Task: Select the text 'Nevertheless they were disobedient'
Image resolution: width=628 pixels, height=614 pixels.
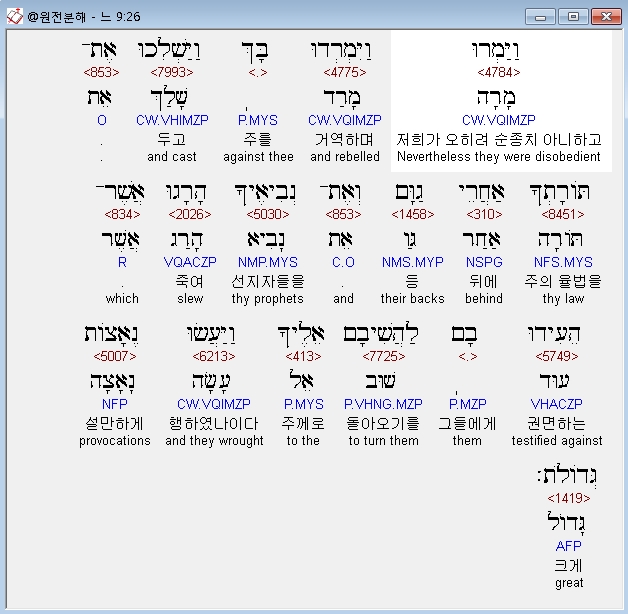Action: pos(499,156)
